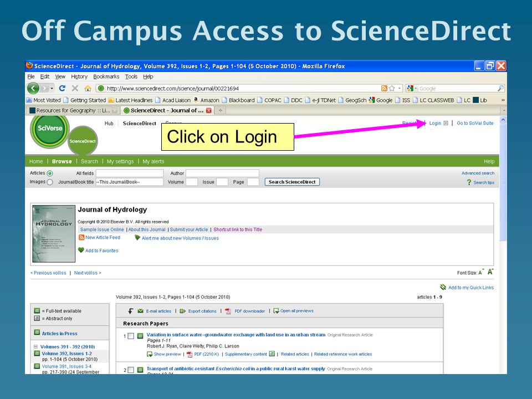Decrease font size with small A icon

(480, 273)
